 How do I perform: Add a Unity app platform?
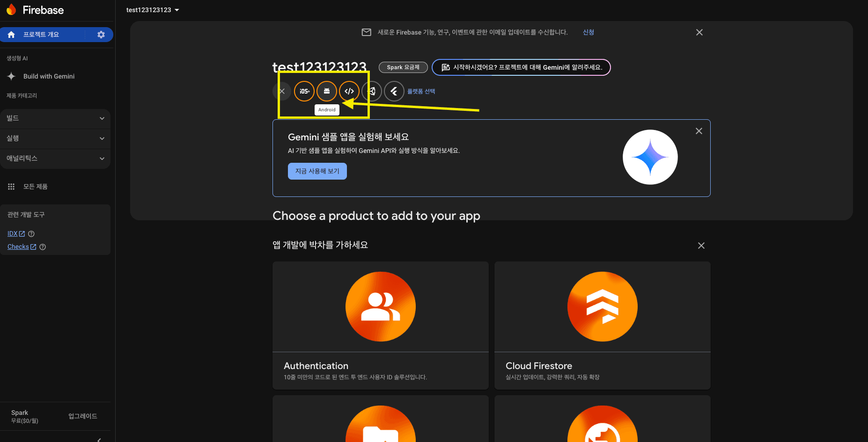(x=372, y=91)
